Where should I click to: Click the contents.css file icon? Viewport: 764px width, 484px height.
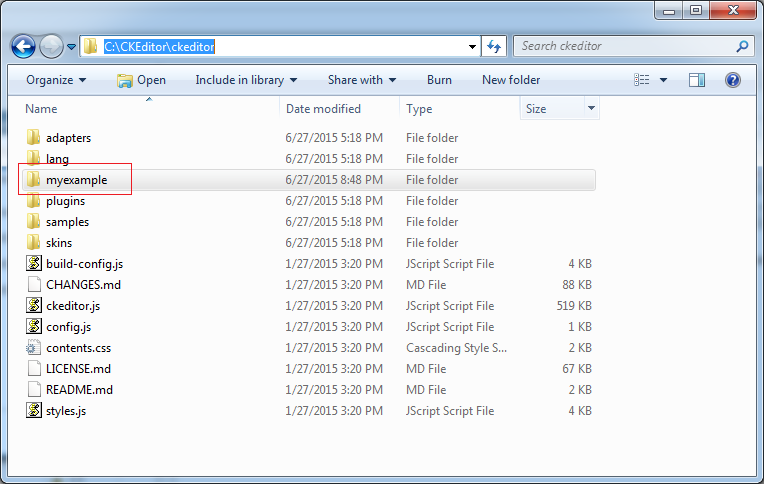tap(33, 348)
